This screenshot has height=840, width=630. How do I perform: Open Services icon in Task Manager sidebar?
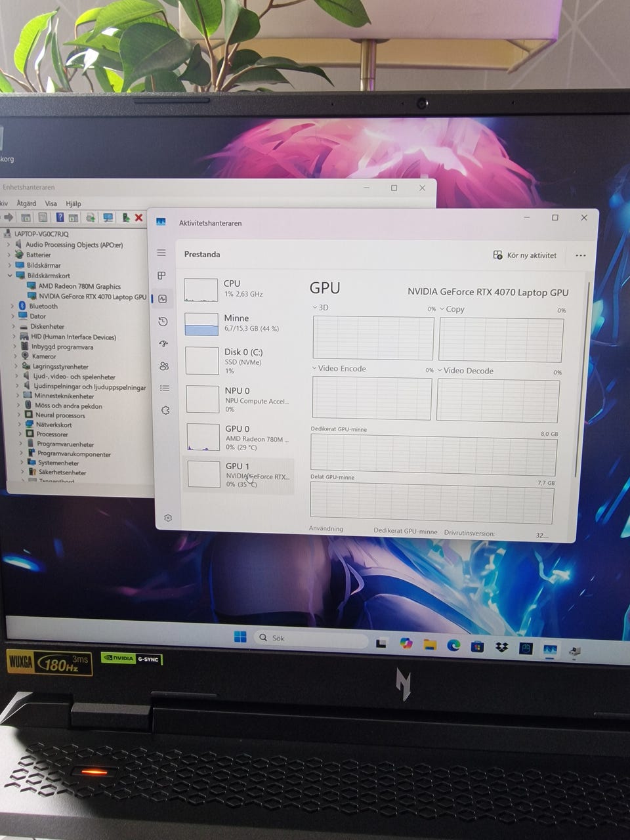point(165,410)
